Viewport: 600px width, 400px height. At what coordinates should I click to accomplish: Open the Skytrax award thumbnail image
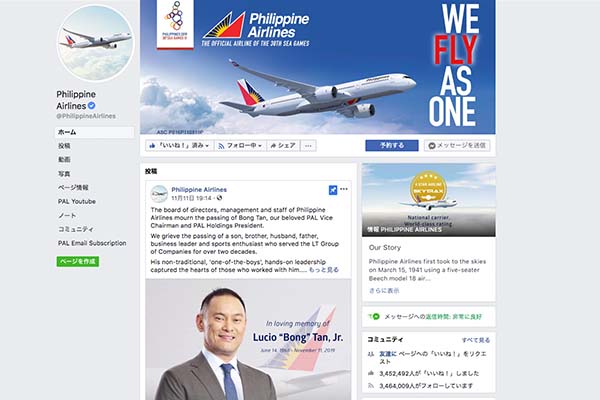(x=429, y=200)
